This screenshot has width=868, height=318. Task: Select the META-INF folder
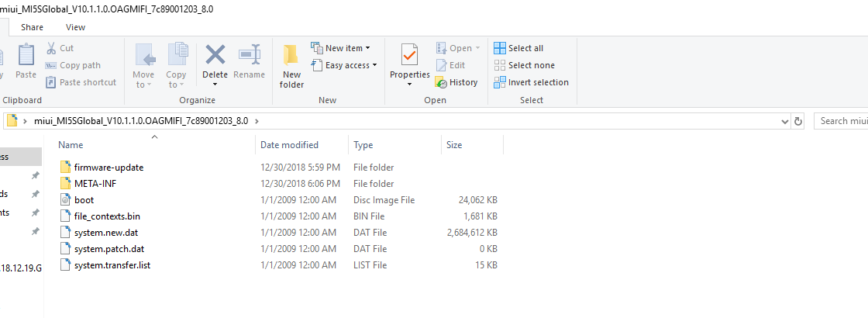pos(95,183)
